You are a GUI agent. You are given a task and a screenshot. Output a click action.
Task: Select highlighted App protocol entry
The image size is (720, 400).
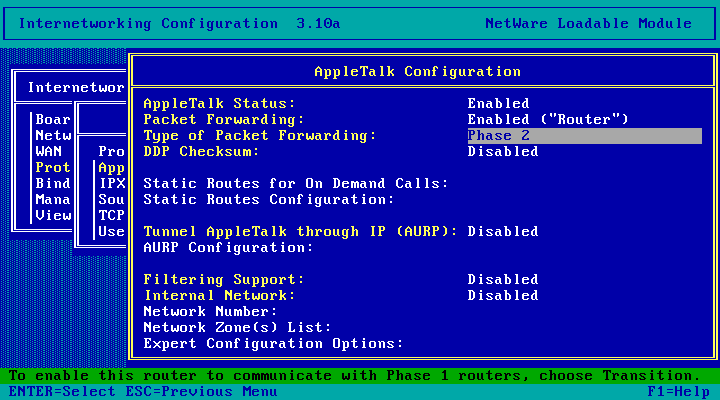click(111, 168)
